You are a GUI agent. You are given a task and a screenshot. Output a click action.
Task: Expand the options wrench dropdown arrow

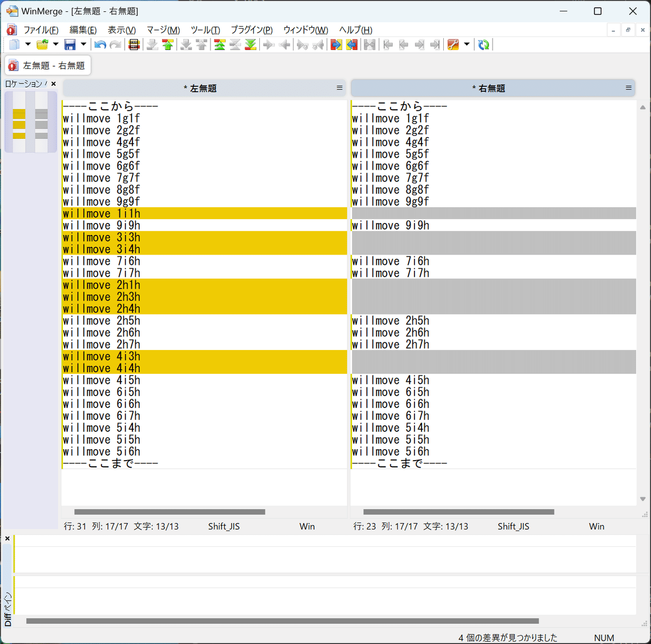tap(467, 44)
